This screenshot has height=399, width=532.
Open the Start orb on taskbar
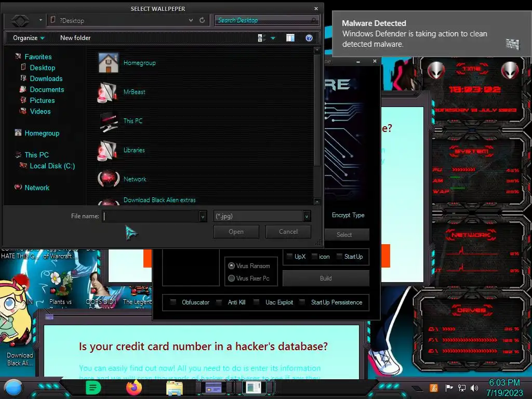point(14,388)
